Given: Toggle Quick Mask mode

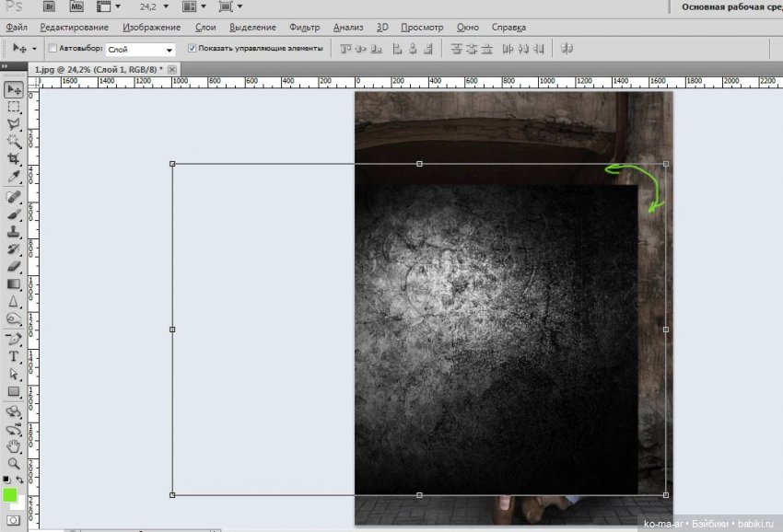Looking at the screenshot, I should click(13, 521).
